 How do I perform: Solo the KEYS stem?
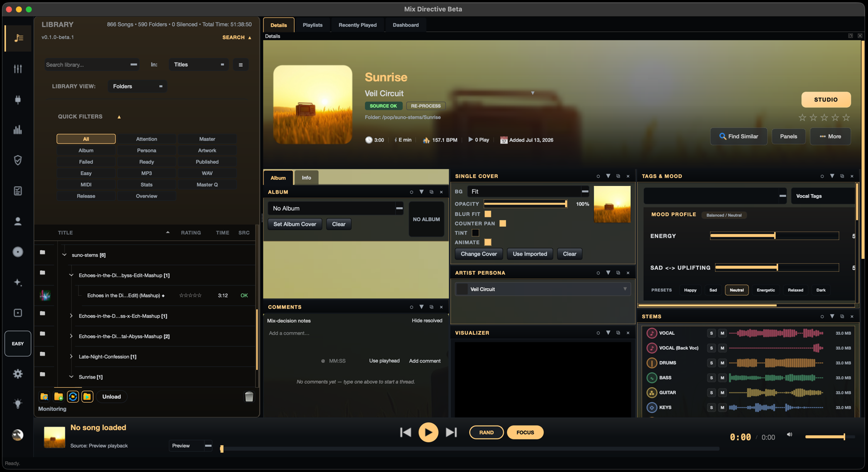pos(711,407)
